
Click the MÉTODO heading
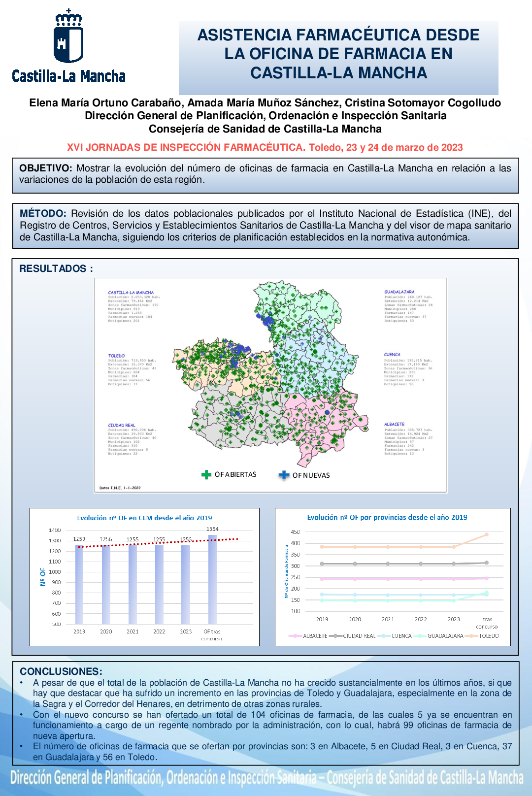pos(43,213)
